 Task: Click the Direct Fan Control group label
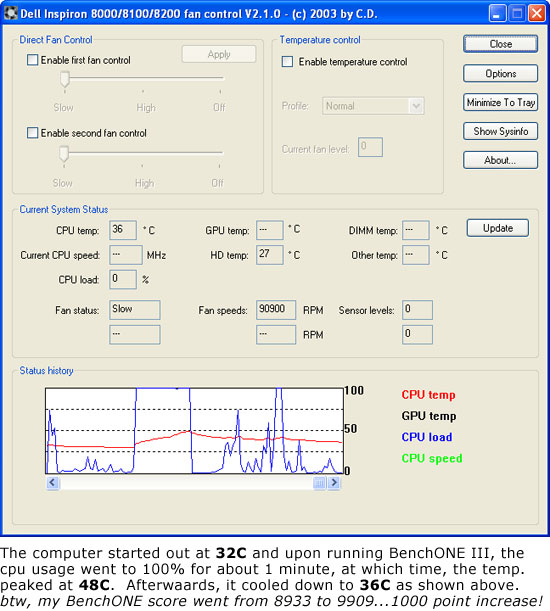[x=56, y=40]
